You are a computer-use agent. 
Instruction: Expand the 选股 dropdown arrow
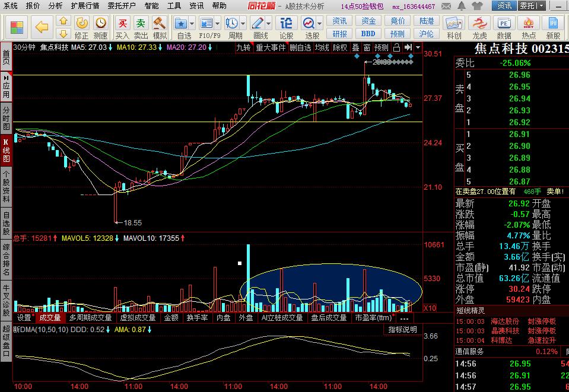(319, 24)
